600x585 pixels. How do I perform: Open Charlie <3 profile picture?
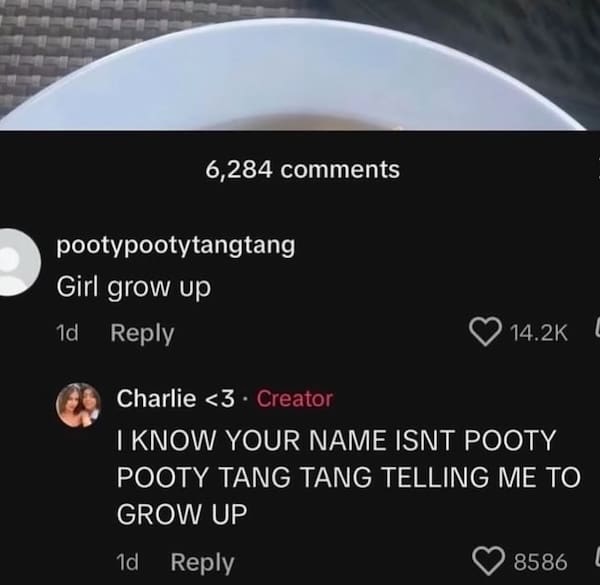click(x=79, y=404)
